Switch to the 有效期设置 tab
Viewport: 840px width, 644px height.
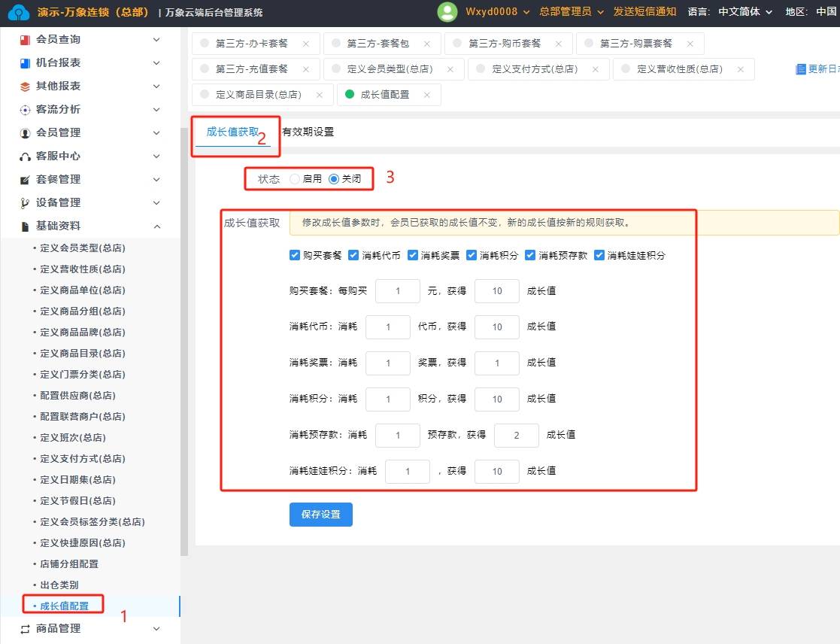point(308,132)
